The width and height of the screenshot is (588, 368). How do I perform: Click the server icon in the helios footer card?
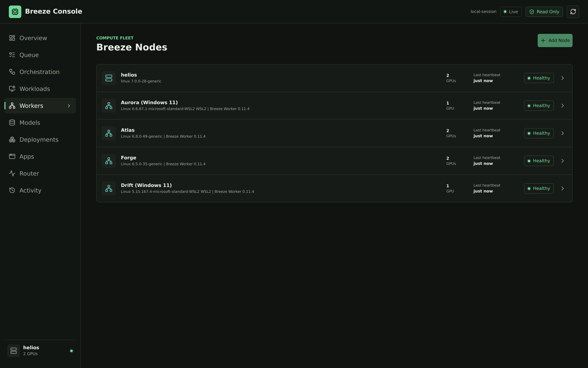[14, 351]
